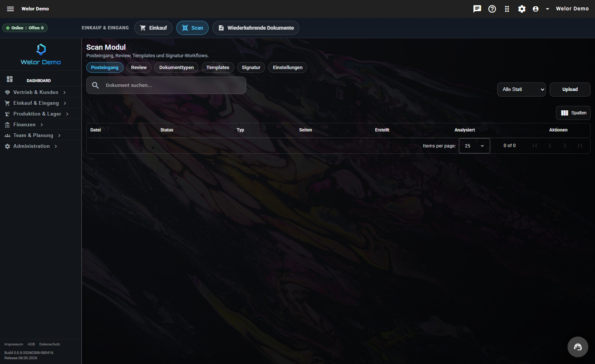Image resolution: width=595 pixels, height=364 pixels.
Task: Focus the Dokument suchen search field
Action: point(171,85)
